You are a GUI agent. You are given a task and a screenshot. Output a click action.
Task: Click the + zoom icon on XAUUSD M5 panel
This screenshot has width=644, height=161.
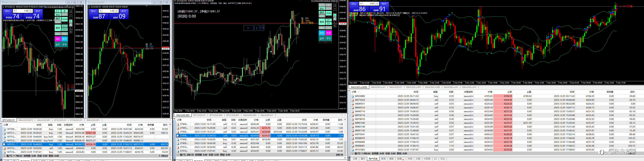tap(335, 9)
